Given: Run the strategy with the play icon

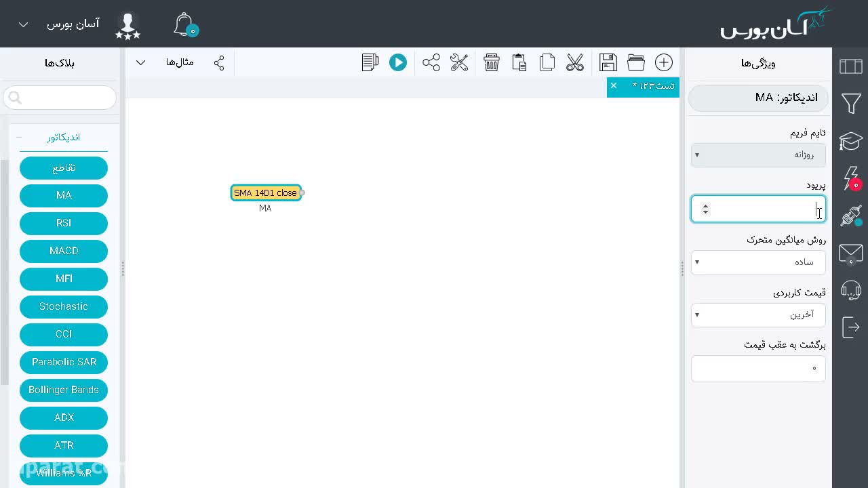Looking at the screenshot, I should pyautogui.click(x=398, y=62).
